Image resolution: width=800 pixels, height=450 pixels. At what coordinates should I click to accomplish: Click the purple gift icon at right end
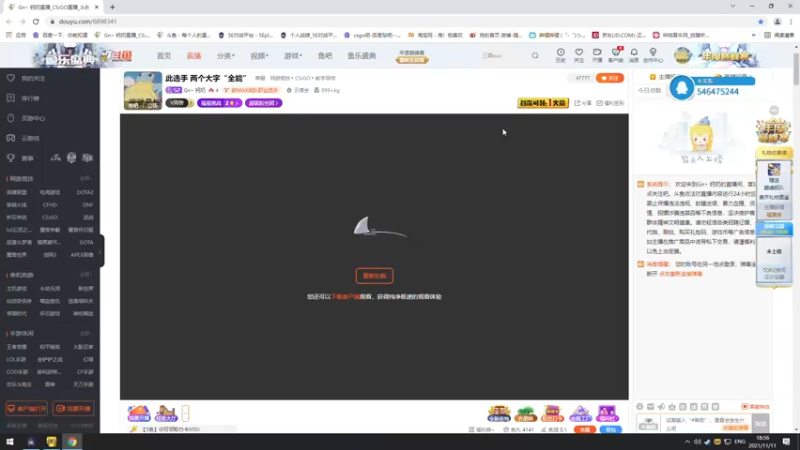(x=607, y=413)
